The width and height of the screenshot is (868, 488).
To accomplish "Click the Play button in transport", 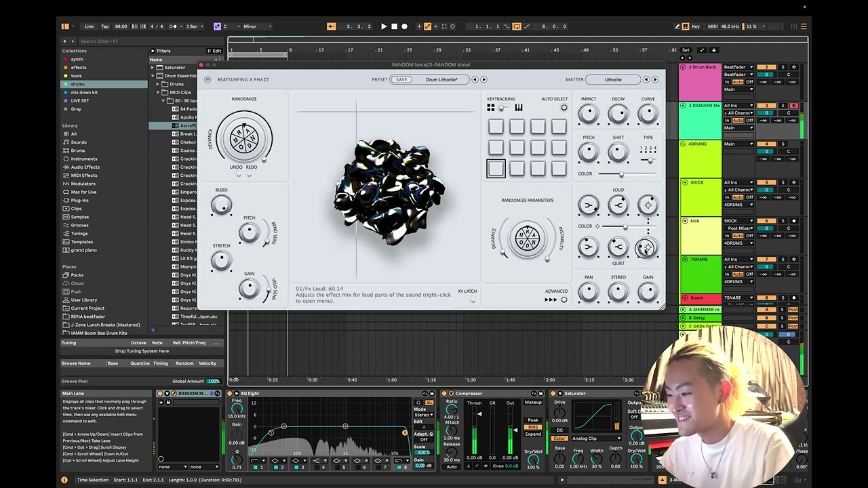I will coord(384,26).
